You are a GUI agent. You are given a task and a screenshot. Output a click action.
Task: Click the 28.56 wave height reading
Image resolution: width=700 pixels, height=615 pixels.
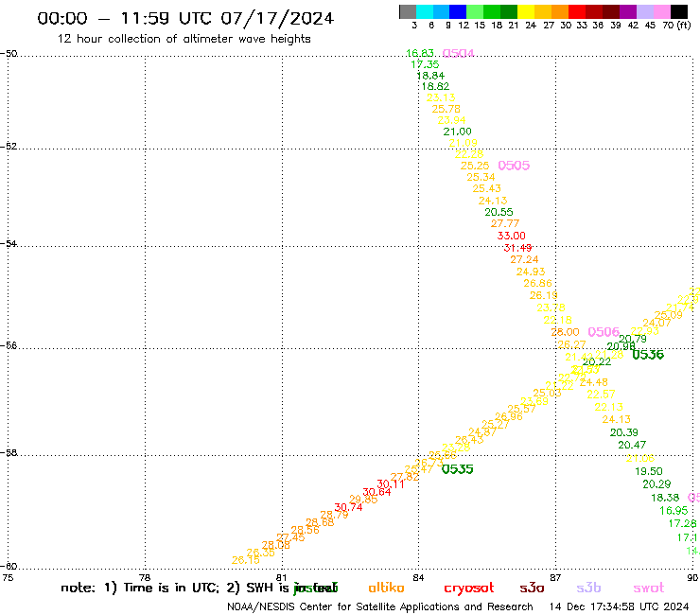coord(305,530)
